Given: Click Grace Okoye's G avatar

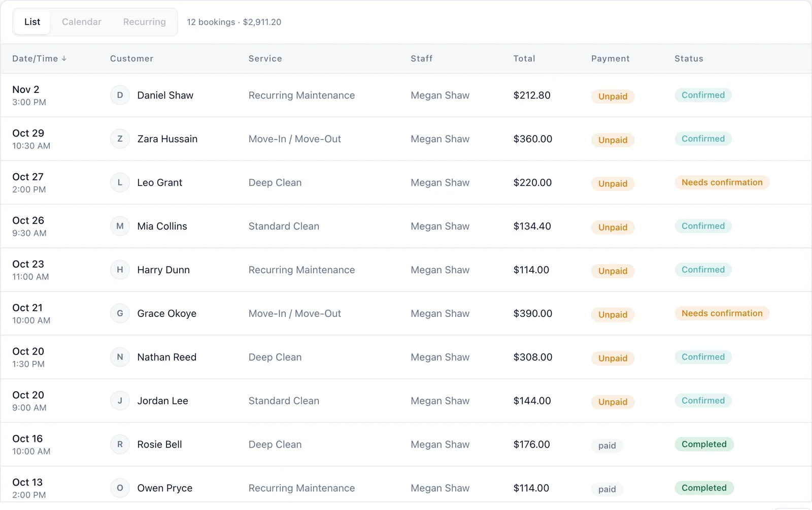Looking at the screenshot, I should 120,313.
